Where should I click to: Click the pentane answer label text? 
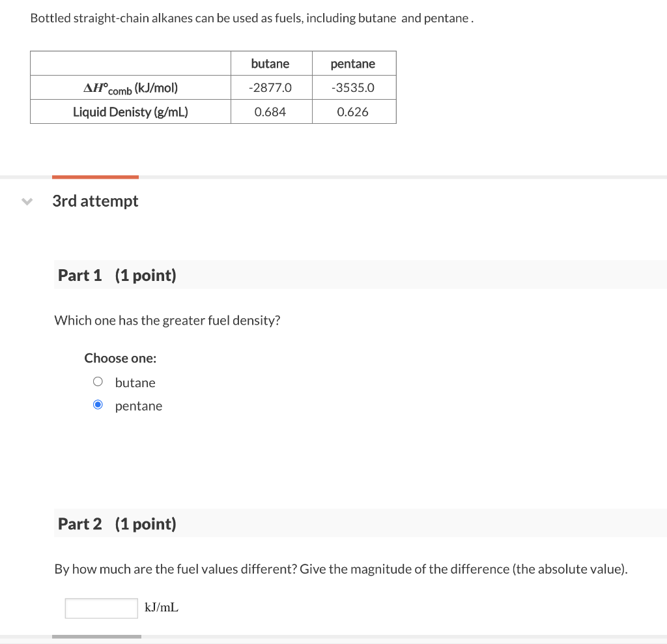pyautogui.click(x=139, y=406)
